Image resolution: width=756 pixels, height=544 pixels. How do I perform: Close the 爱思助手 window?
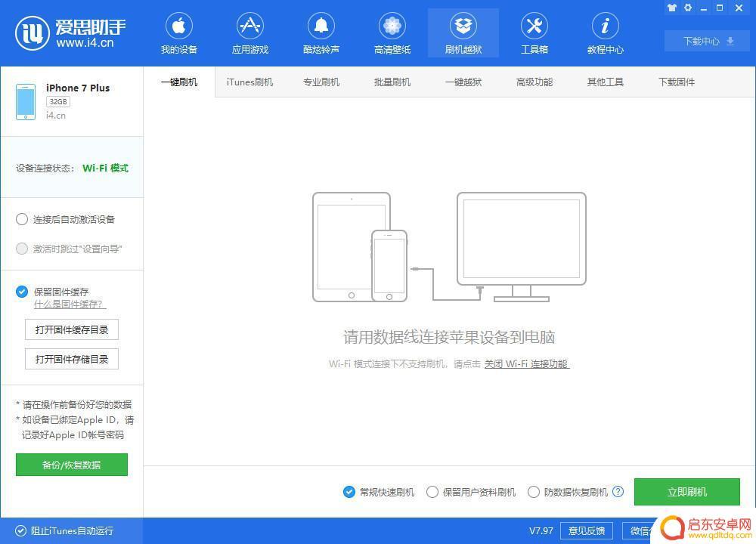(739, 8)
